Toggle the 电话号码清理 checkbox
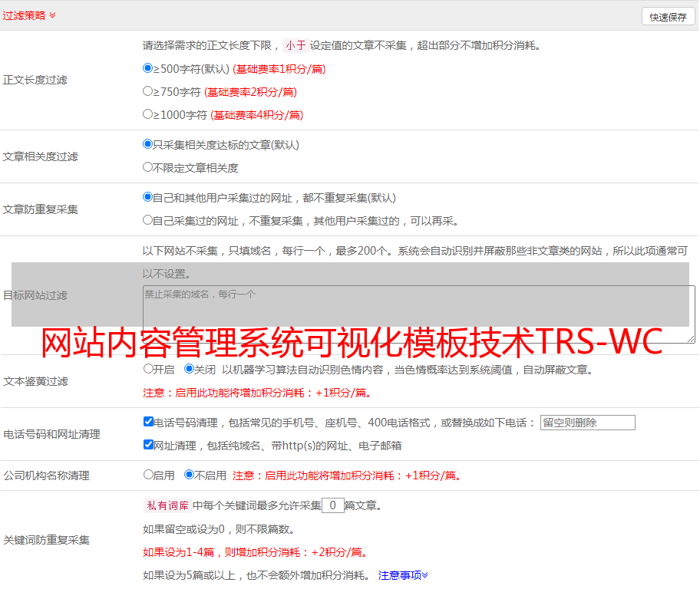700x589 pixels. click(x=148, y=422)
